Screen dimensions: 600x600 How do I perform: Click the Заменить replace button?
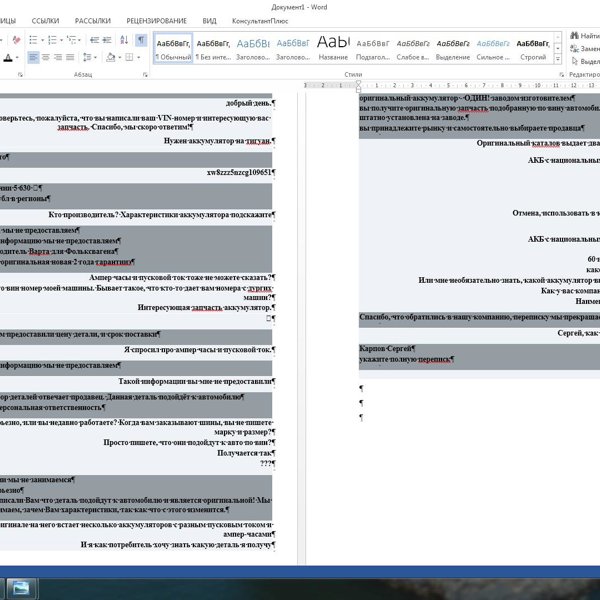[x=585, y=49]
